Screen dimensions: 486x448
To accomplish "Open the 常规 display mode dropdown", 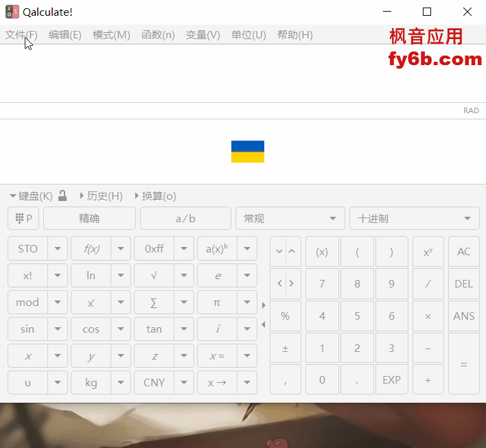I will 290,218.
